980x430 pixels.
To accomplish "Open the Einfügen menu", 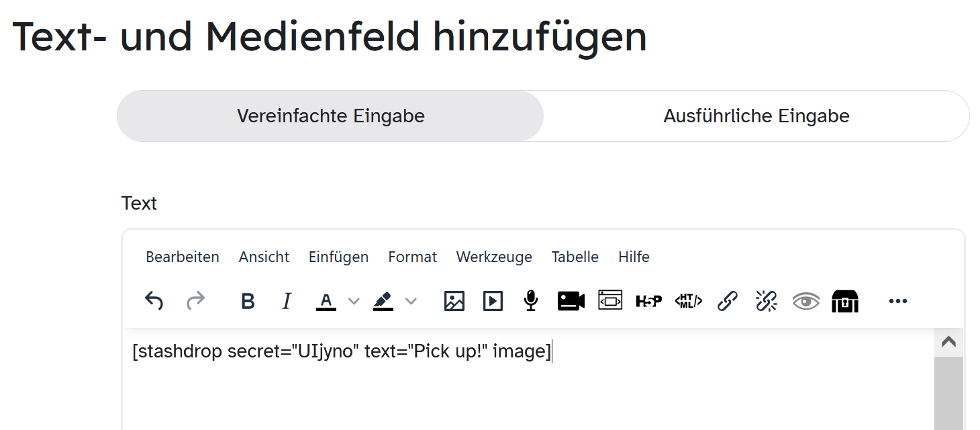I will pyautogui.click(x=338, y=257).
